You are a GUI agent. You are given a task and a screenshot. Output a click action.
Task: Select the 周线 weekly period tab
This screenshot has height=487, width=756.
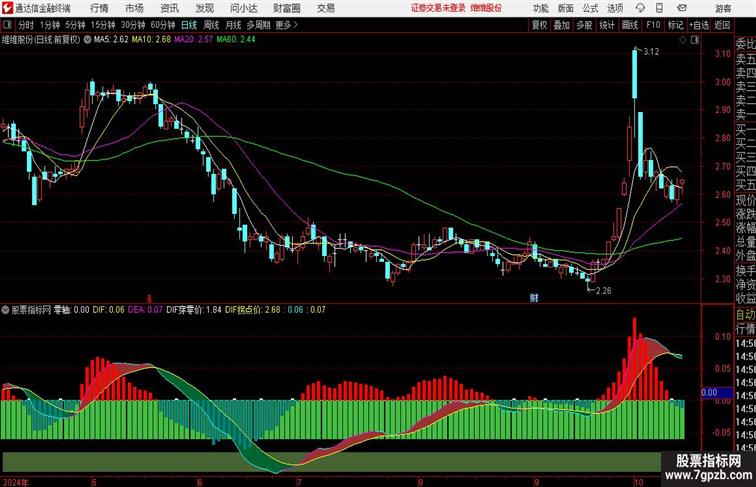pyautogui.click(x=211, y=25)
